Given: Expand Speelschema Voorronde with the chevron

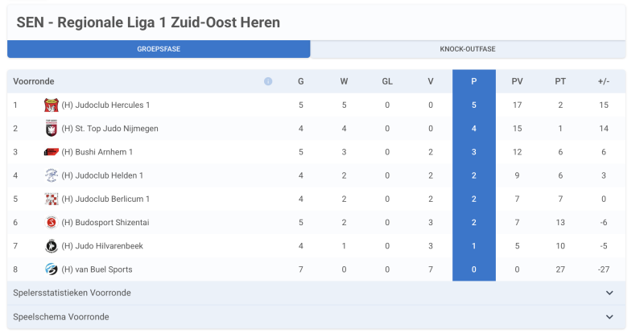Looking at the screenshot, I should [609, 317].
